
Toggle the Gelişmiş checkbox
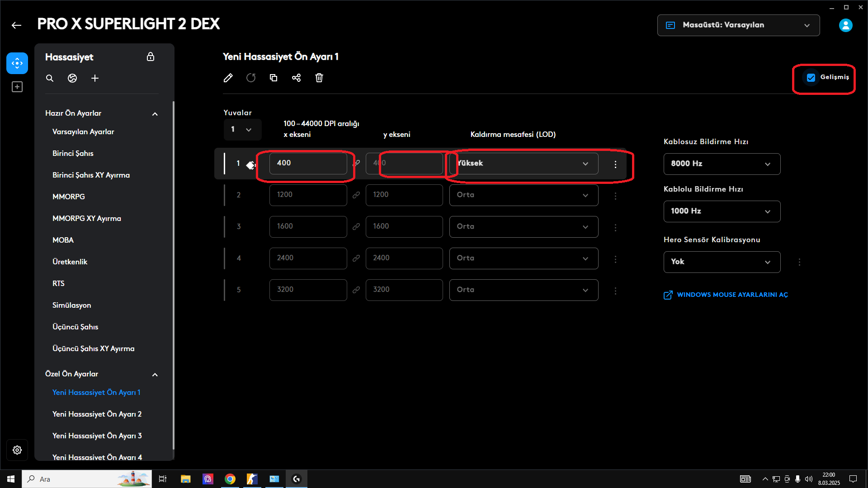click(811, 78)
